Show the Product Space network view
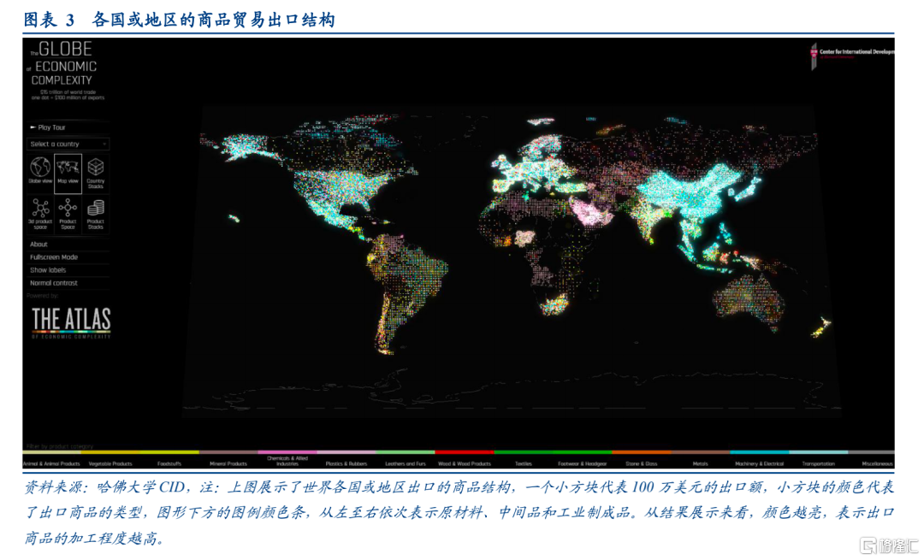 click(68, 212)
